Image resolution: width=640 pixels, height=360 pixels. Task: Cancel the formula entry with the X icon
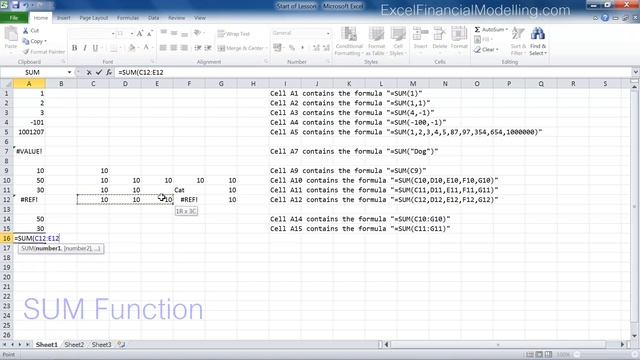tap(89, 72)
